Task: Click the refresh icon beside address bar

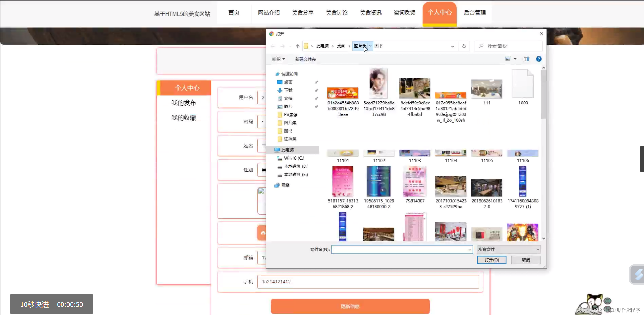Action: coord(464,46)
